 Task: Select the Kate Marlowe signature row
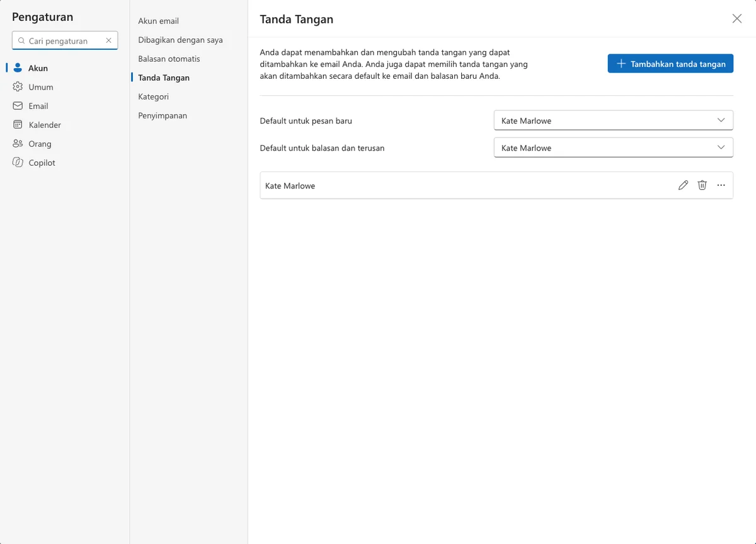(x=496, y=185)
